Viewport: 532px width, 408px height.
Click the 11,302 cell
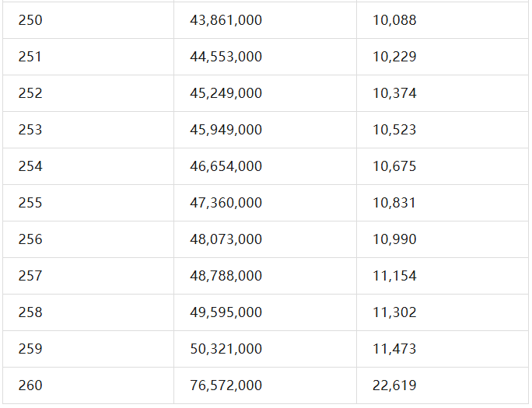click(394, 312)
